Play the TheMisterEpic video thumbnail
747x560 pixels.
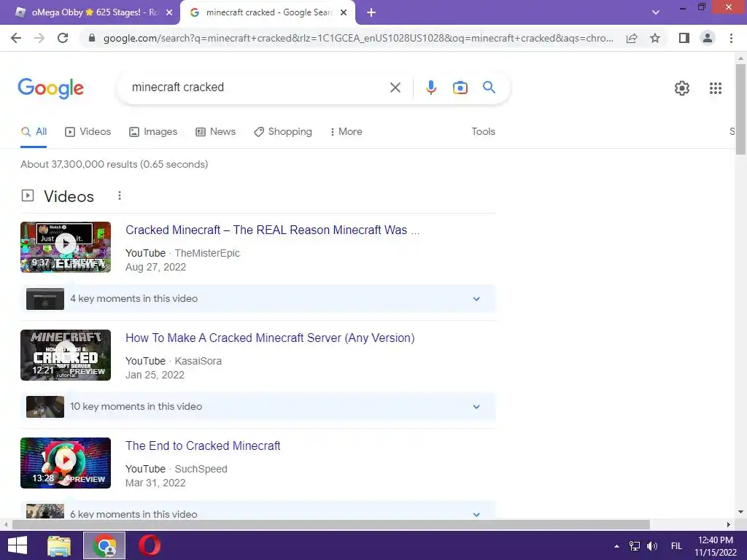[66, 247]
